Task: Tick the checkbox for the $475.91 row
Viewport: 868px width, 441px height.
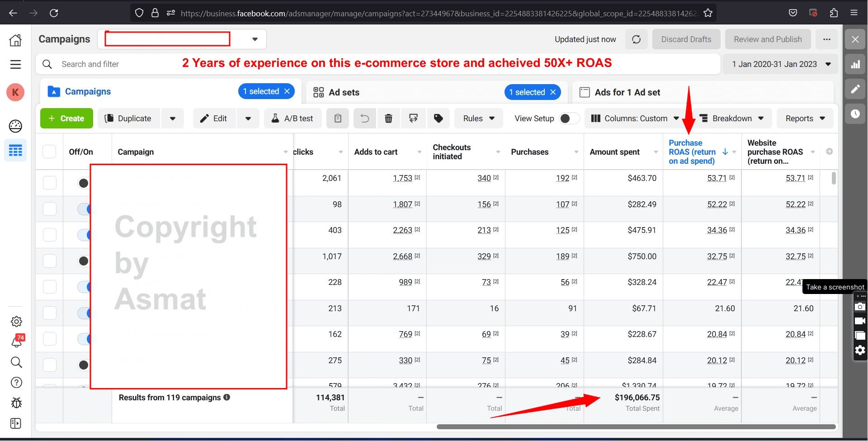Action: 49,235
